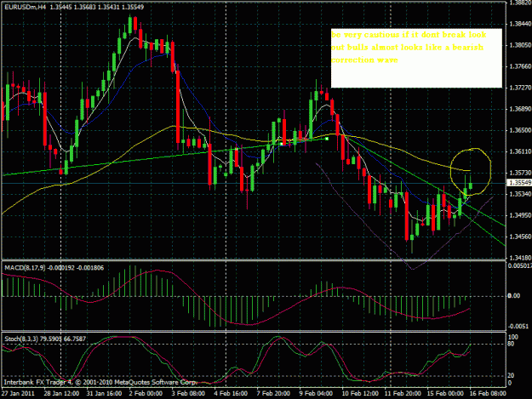The image size is (532, 399).
Task: Click the 1.38440 price axis label
Action: tap(520, 24)
